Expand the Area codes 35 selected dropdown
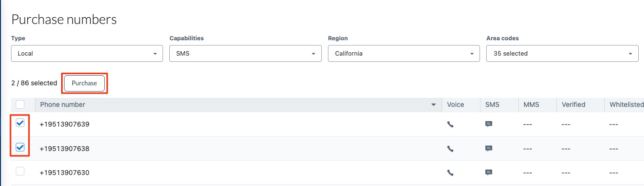Viewport: 644px width, 186px height. 562,54
